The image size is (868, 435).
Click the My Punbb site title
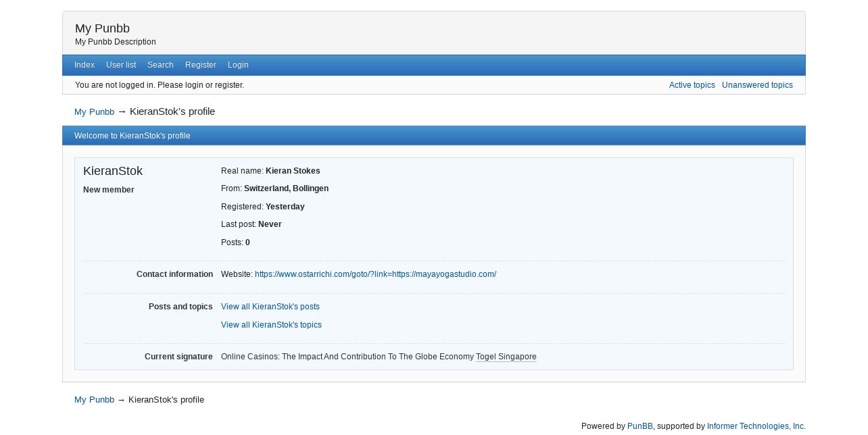(x=102, y=28)
